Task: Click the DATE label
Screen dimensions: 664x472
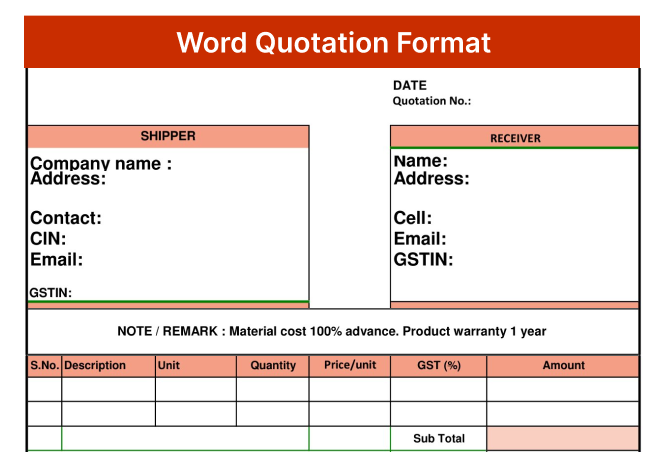Action: coord(409,86)
